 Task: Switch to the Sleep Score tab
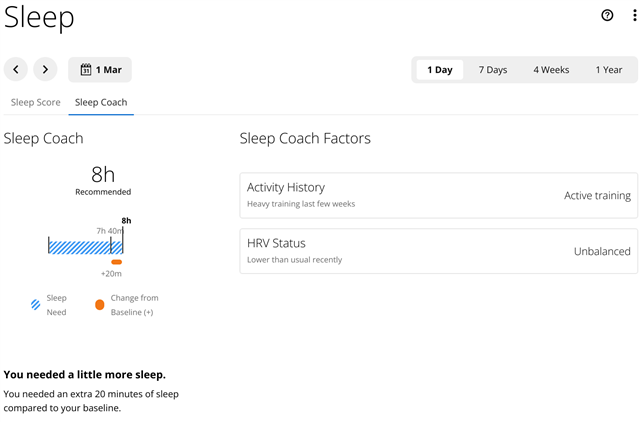(36, 102)
